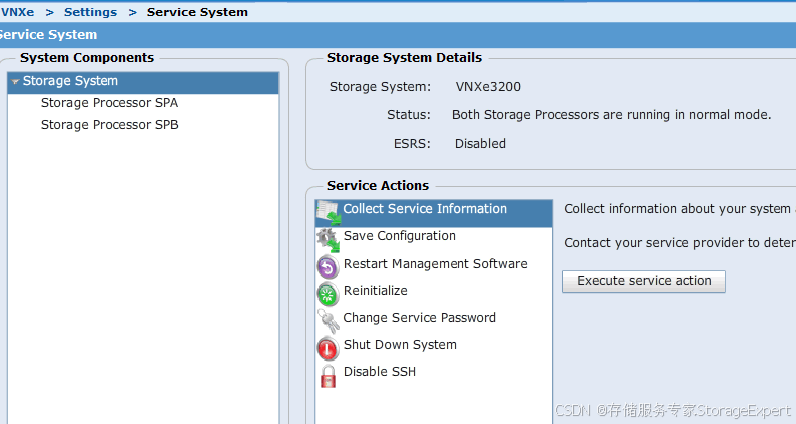Screen dimensions: 796x424
Task: Go to VNXe breadcrumb link
Action: [17, 12]
